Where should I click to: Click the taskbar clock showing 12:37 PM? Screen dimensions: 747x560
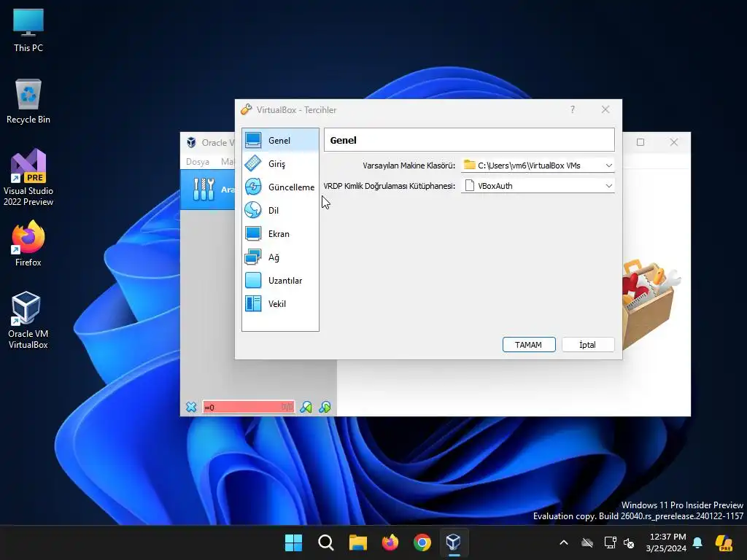(x=666, y=542)
